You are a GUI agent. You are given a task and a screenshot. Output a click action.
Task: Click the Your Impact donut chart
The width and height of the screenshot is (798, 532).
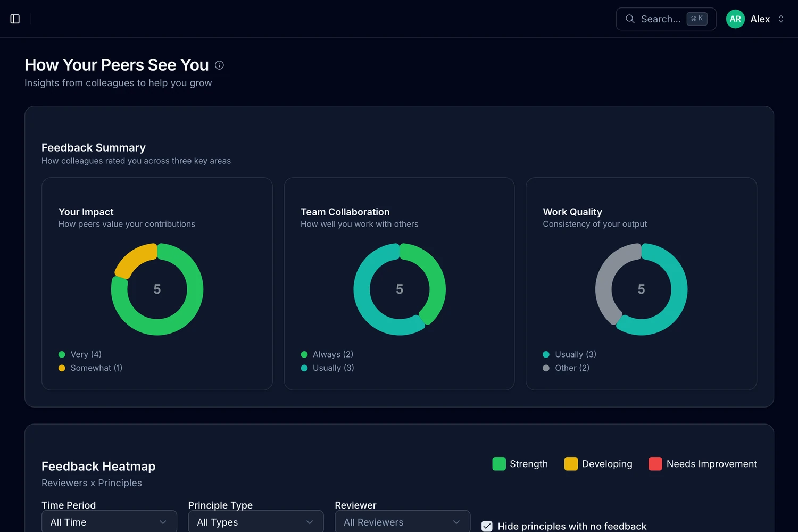coord(157,289)
